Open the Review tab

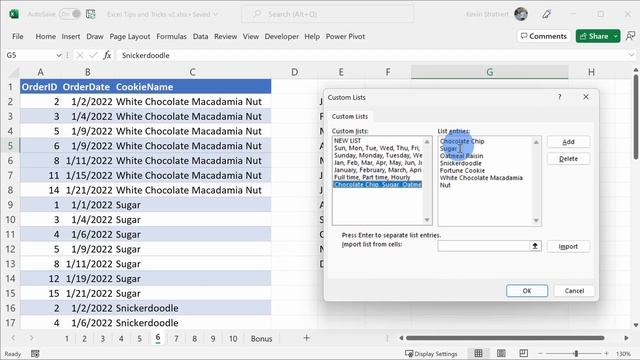pyautogui.click(x=225, y=36)
